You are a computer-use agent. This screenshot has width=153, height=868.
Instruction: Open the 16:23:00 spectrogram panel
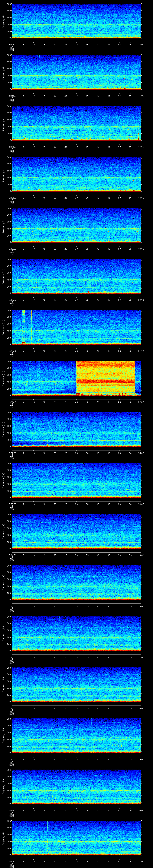click(76, 480)
